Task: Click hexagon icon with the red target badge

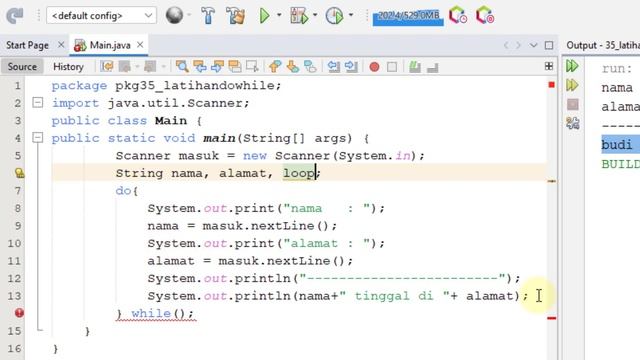Action: (485, 16)
